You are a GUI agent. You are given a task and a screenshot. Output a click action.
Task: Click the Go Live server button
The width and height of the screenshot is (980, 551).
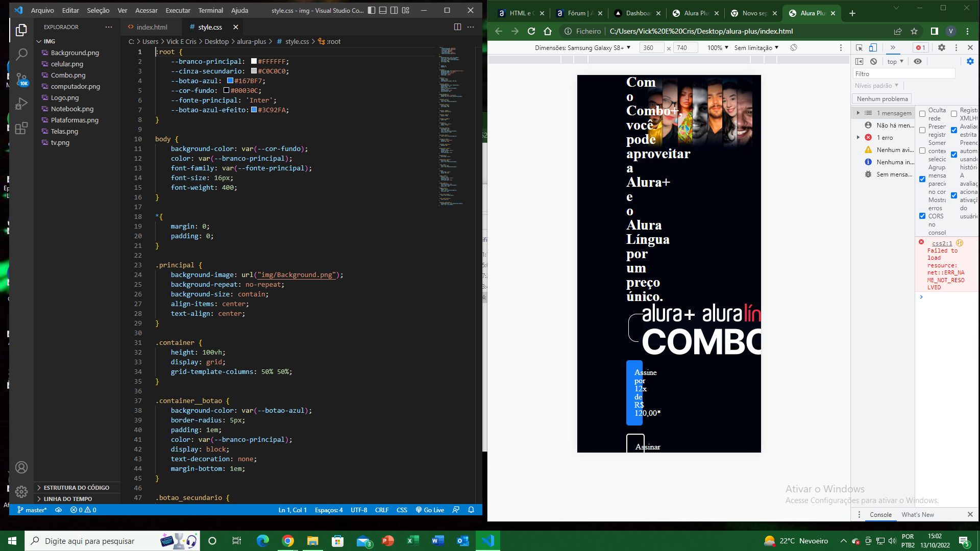(430, 510)
